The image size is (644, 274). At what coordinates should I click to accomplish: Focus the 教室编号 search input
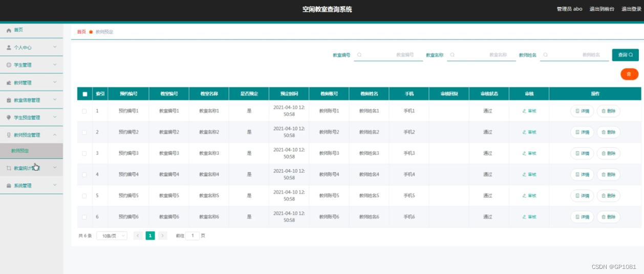click(388, 55)
